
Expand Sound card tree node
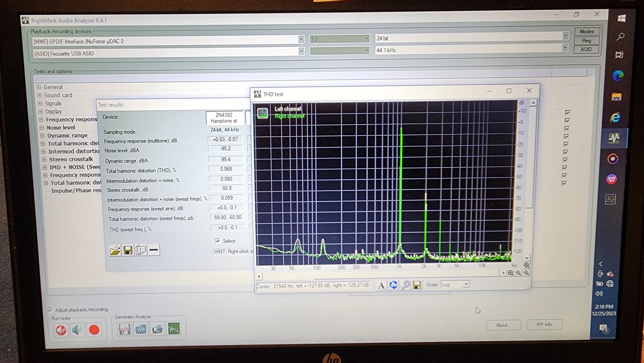(x=39, y=95)
